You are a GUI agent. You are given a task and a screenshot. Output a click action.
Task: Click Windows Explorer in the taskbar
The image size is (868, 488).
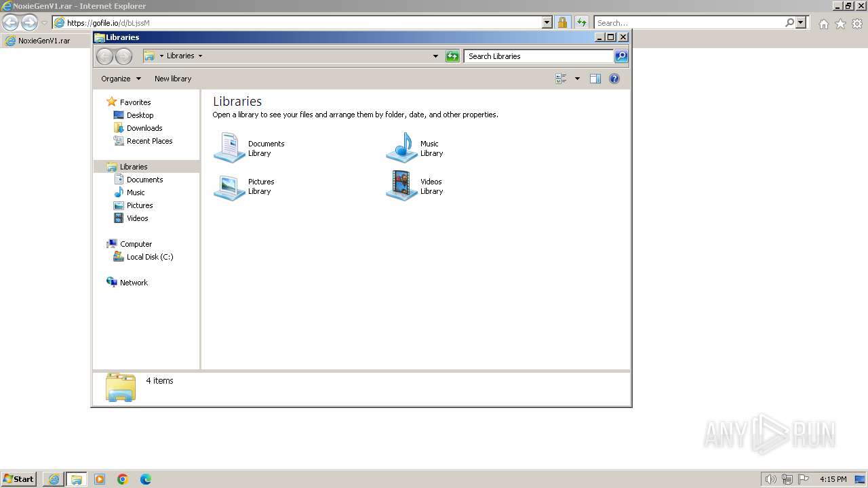[76, 479]
